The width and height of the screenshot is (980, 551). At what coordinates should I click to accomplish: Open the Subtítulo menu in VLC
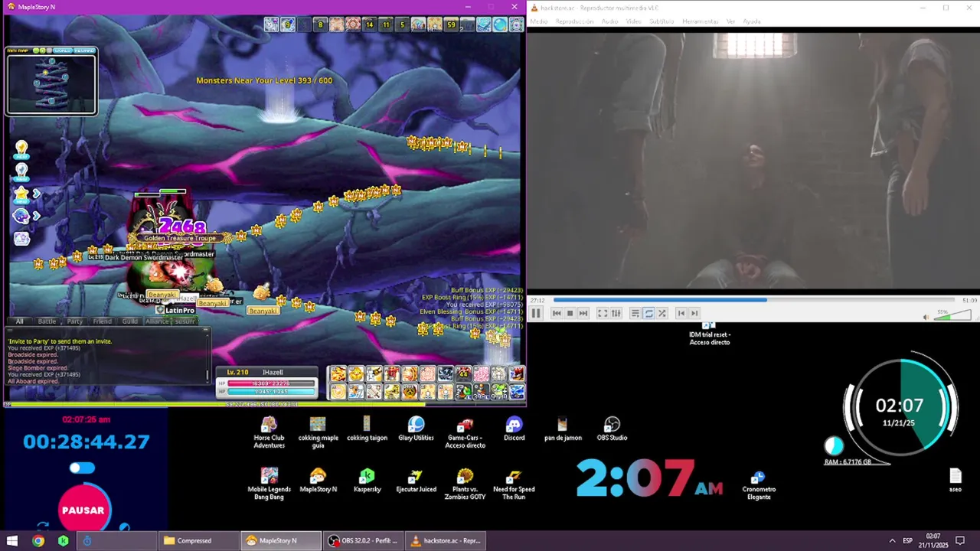tap(661, 21)
